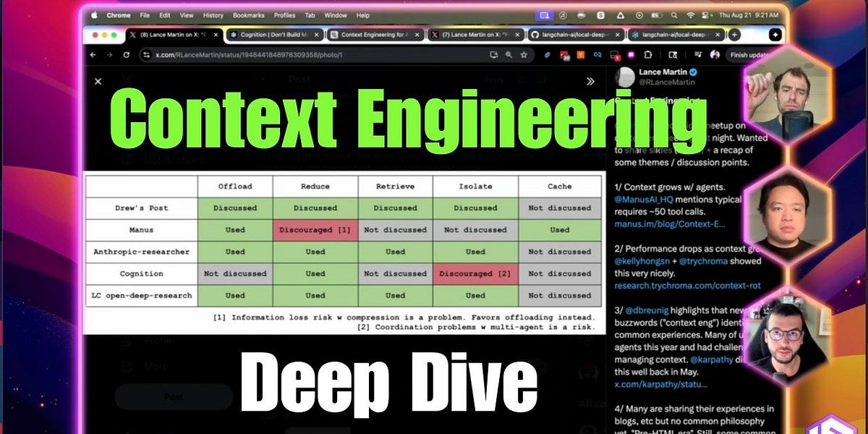Click the Lance Martin profile name
Image resolution: width=868 pixels, height=434 pixels.
point(664,72)
